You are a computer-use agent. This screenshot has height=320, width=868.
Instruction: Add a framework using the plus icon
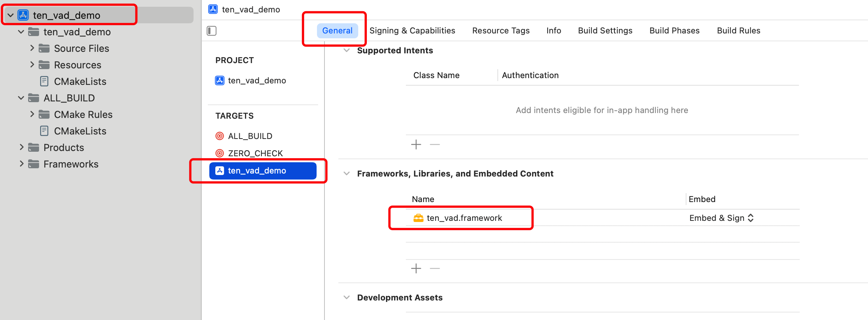click(x=416, y=269)
